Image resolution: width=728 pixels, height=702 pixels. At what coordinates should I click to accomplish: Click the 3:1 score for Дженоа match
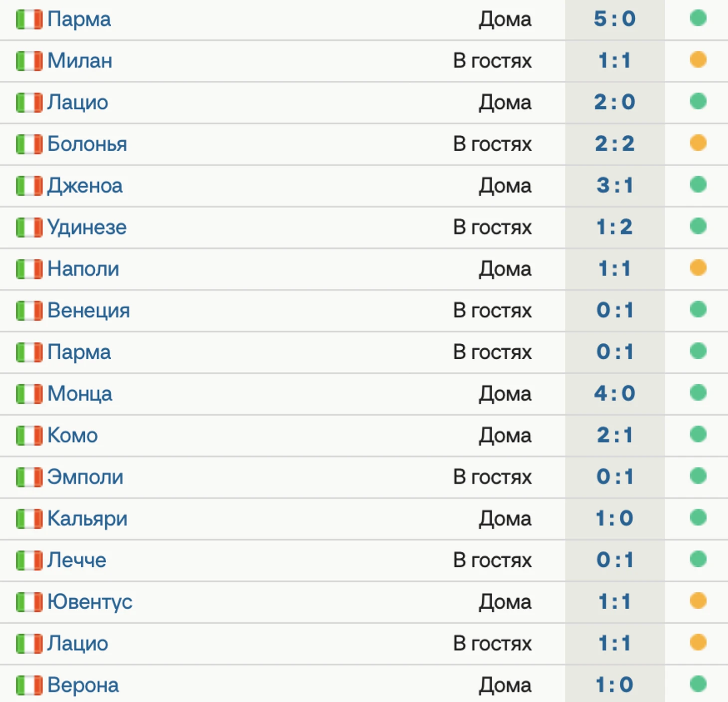coord(615,186)
